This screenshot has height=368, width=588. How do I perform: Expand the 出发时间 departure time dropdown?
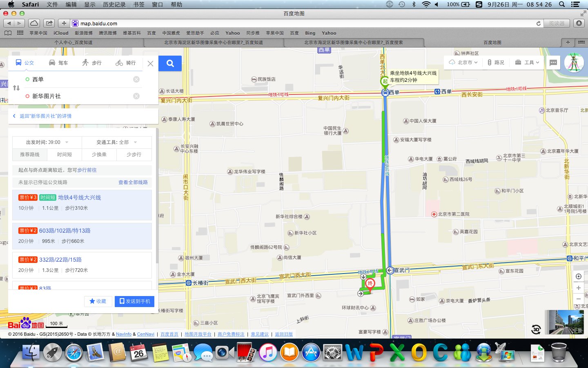[47, 142]
